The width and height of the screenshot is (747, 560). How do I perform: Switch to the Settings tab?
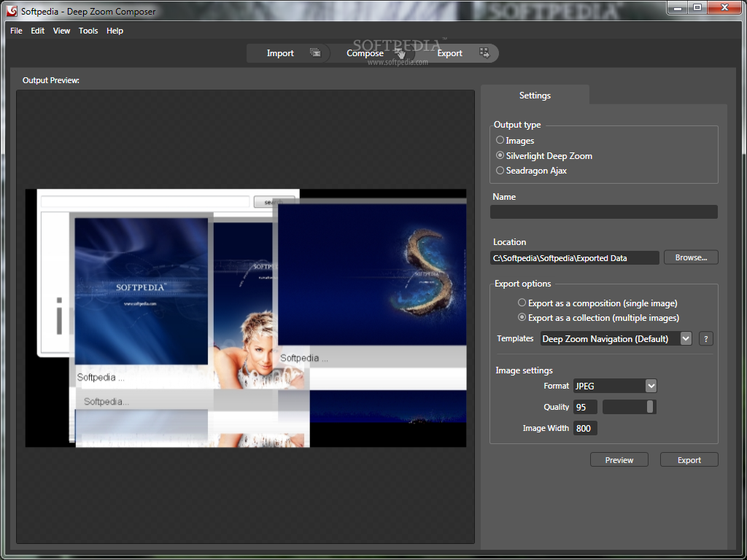tap(535, 95)
